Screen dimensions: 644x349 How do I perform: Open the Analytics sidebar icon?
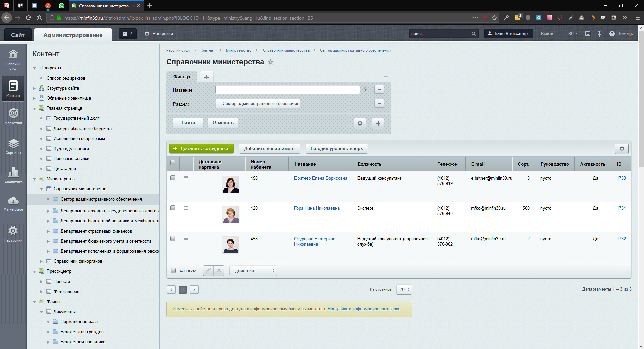[x=13, y=175]
